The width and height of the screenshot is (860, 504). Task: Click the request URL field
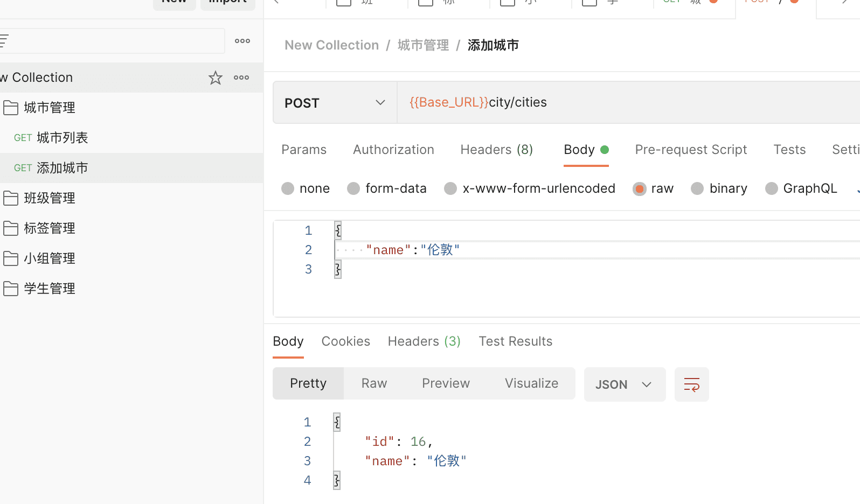click(628, 102)
